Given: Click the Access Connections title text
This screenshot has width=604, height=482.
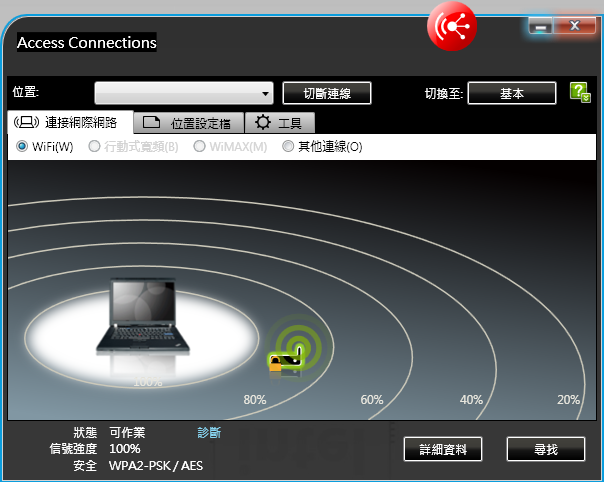Looking at the screenshot, I should click(x=87, y=42).
